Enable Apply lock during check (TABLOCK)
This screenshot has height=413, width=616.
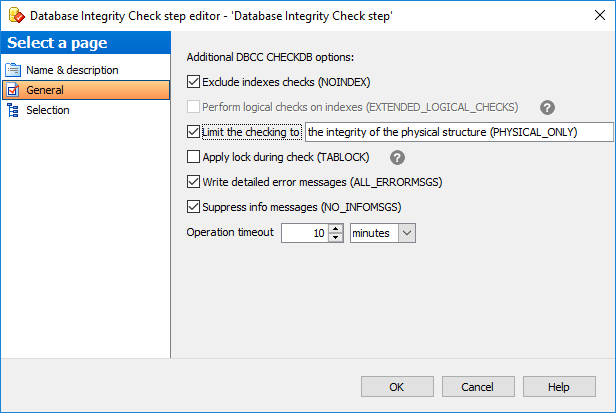[x=193, y=157]
